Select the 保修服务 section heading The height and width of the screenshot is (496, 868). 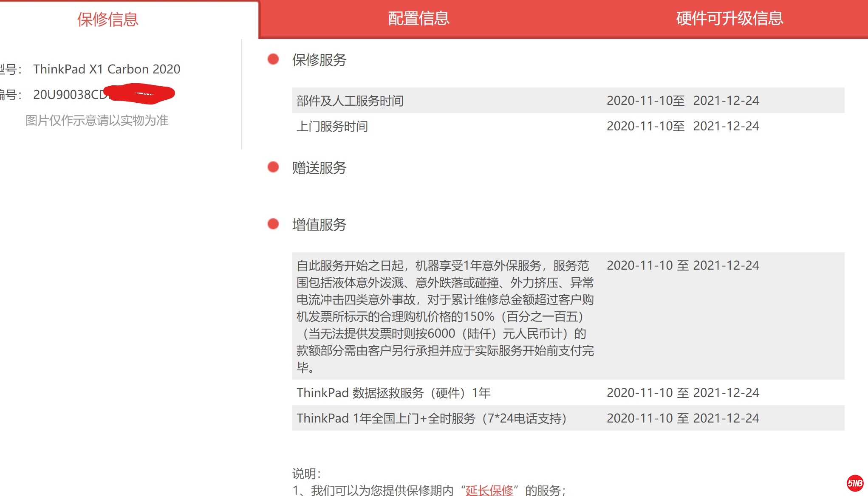pyautogui.click(x=319, y=60)
